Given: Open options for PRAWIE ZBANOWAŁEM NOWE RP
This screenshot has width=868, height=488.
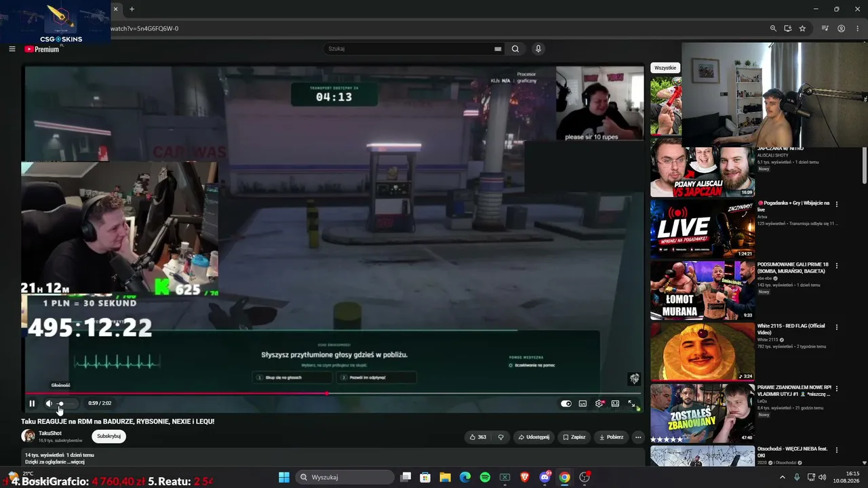Looking at the screenshot, I should [837, 388].
